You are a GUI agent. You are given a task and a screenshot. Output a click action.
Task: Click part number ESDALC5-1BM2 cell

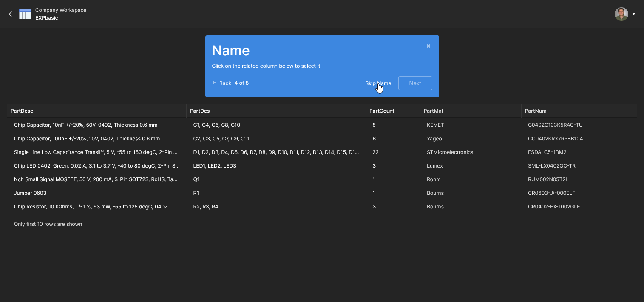(x=547, y=152)
